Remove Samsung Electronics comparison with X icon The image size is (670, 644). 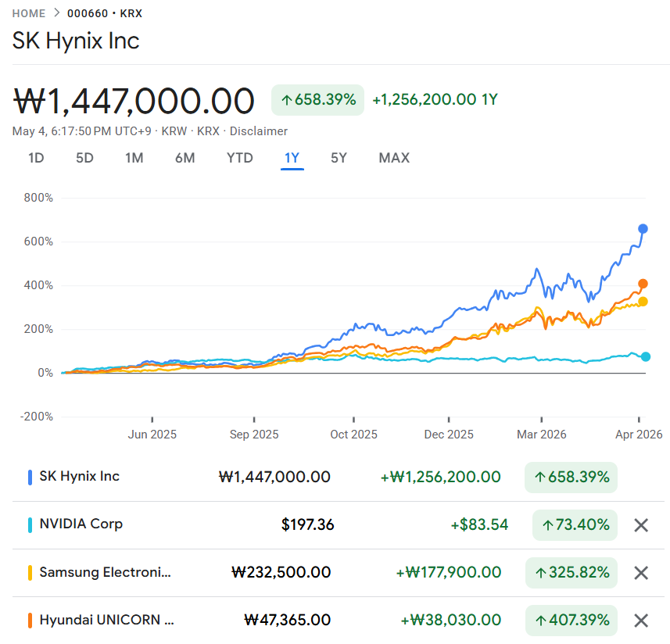point(641,573)
